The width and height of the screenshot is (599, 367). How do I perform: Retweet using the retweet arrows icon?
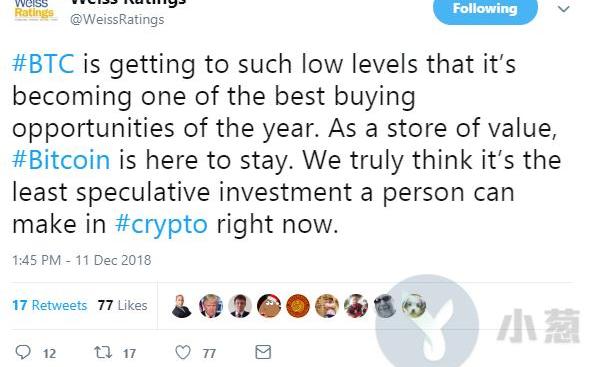(103, 352)
